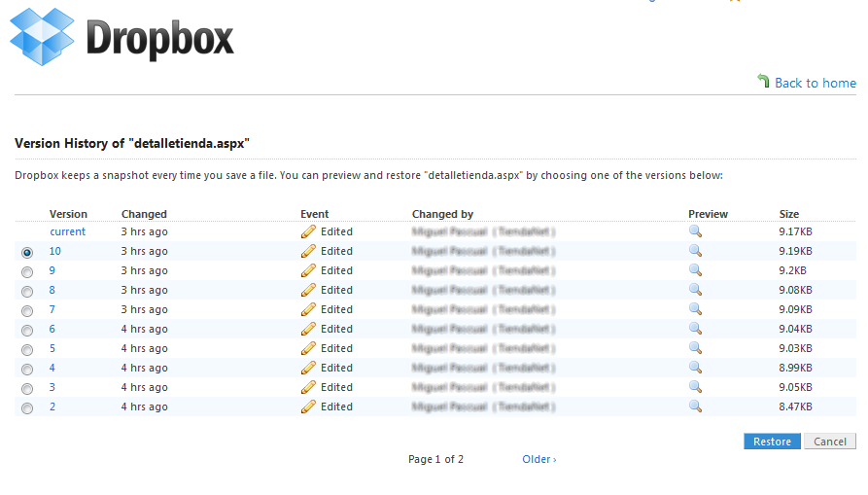Click the Page 1 of 2 text
868x495 pixels.
click(435, 459)
